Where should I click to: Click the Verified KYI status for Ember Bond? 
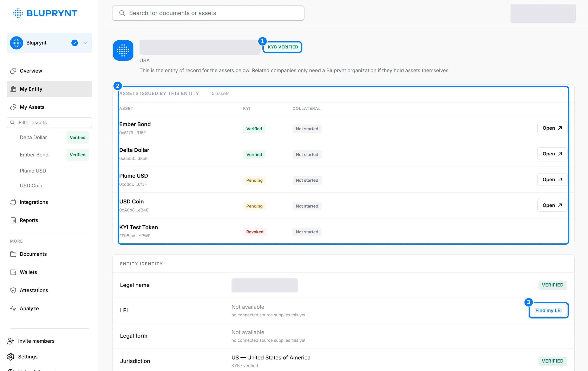[x=254, y=129]
